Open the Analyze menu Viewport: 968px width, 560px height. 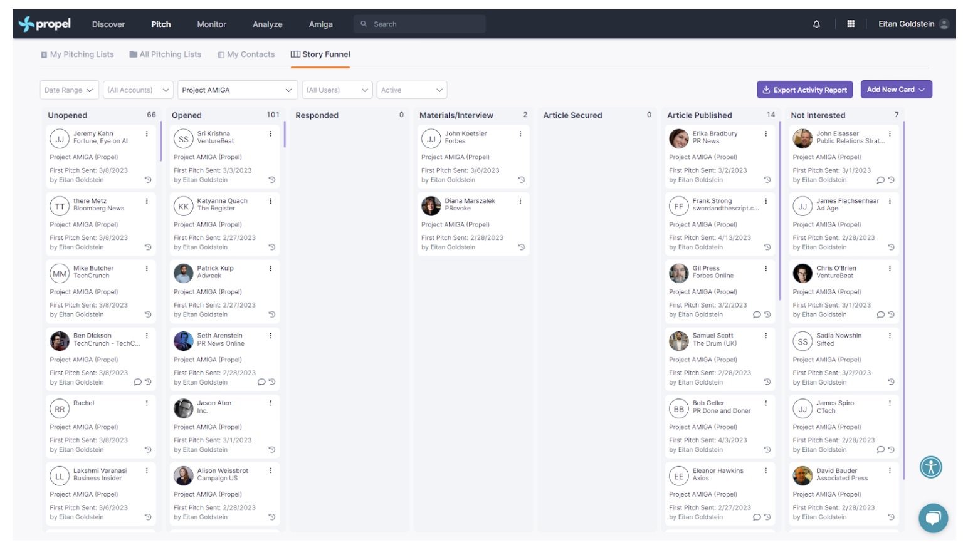(268, 24)
